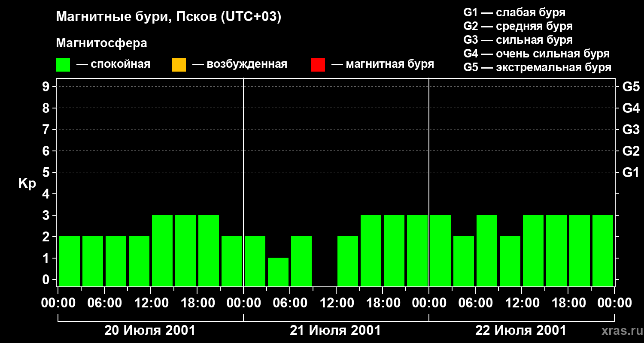Click the '06:00' time label of 22 Июля
The width and height of the screenshot is (644, 343).
tap(475, 303)
